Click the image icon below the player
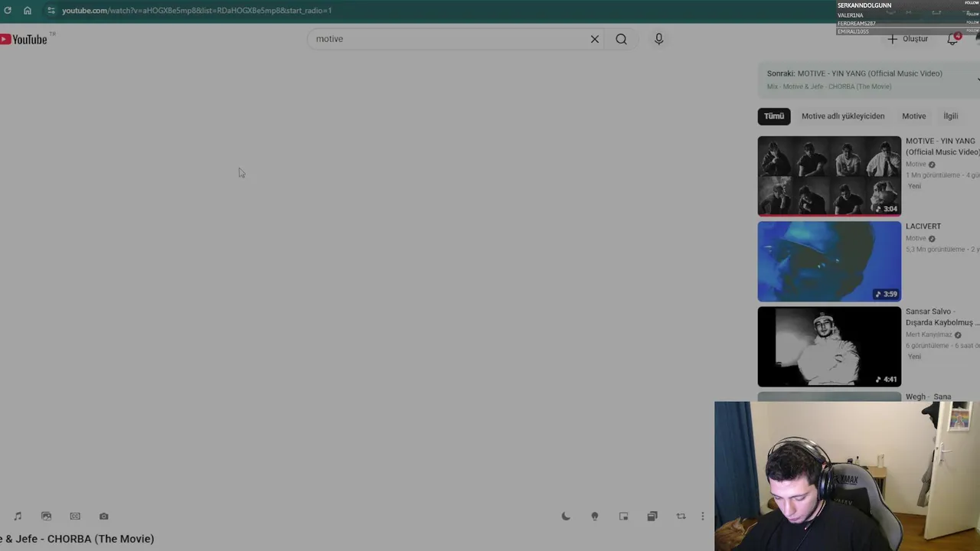Screen dimensions: 980x551 coord(46,517)
